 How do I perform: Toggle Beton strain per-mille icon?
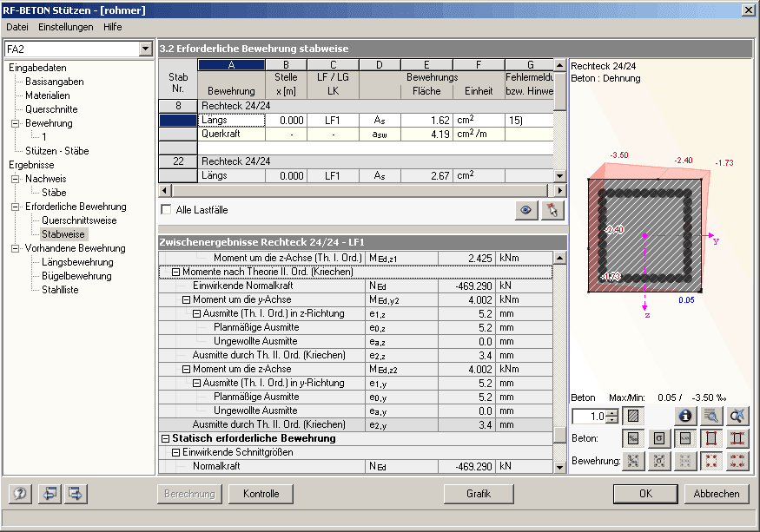point(633,438)
